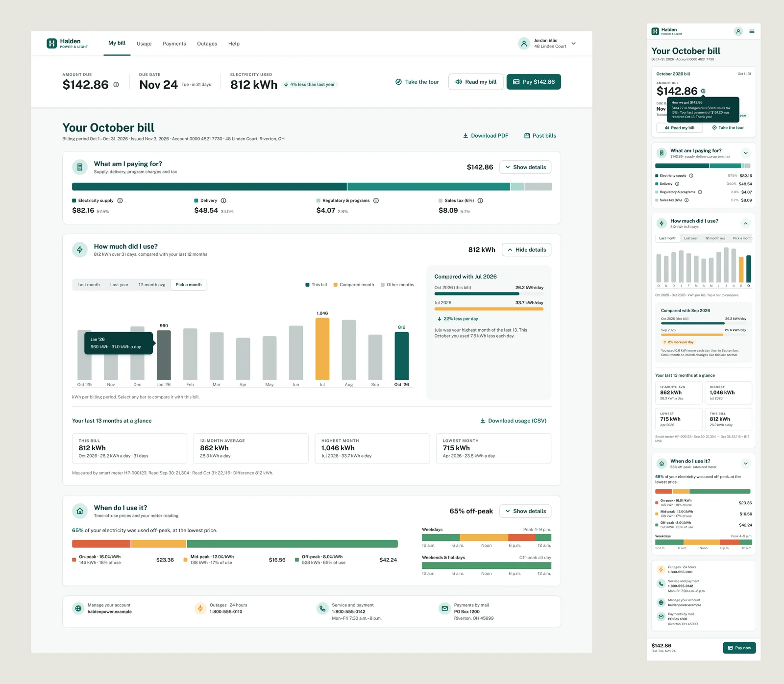Click the phone icon next to Service and payment
Screen dimensions: 784x684
322,609
